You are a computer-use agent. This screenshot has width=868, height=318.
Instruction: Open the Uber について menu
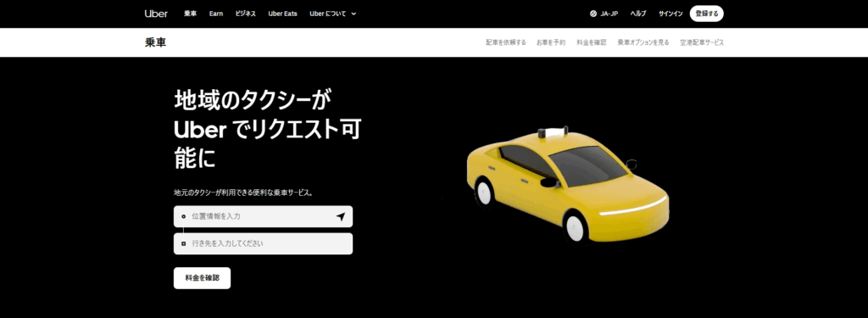click(333, 14)
